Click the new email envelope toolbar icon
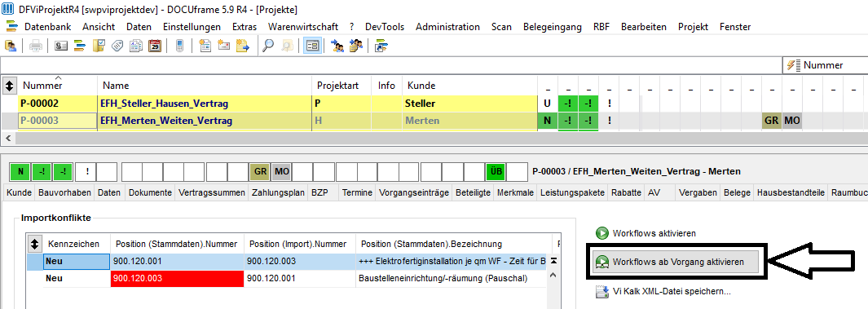868x309 pixels. (223, 46)
